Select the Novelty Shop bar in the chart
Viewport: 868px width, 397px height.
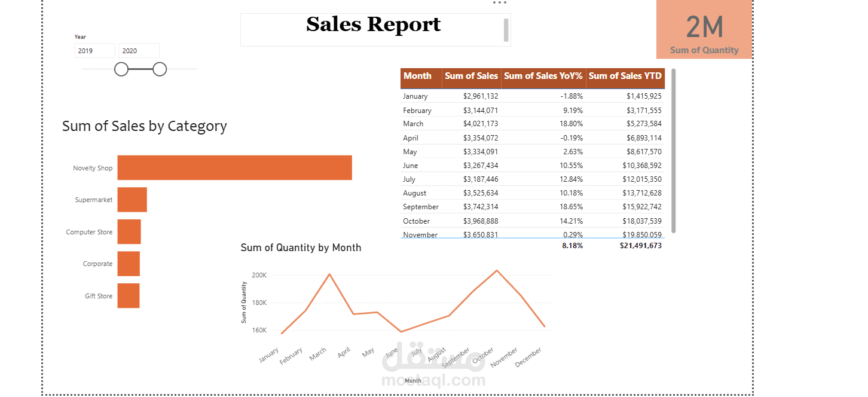tap(234, 167)
